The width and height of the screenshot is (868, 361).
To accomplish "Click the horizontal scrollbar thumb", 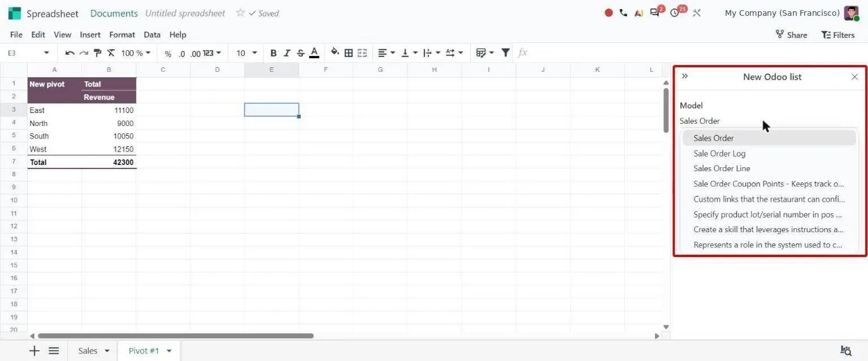I will coord(175,336).
